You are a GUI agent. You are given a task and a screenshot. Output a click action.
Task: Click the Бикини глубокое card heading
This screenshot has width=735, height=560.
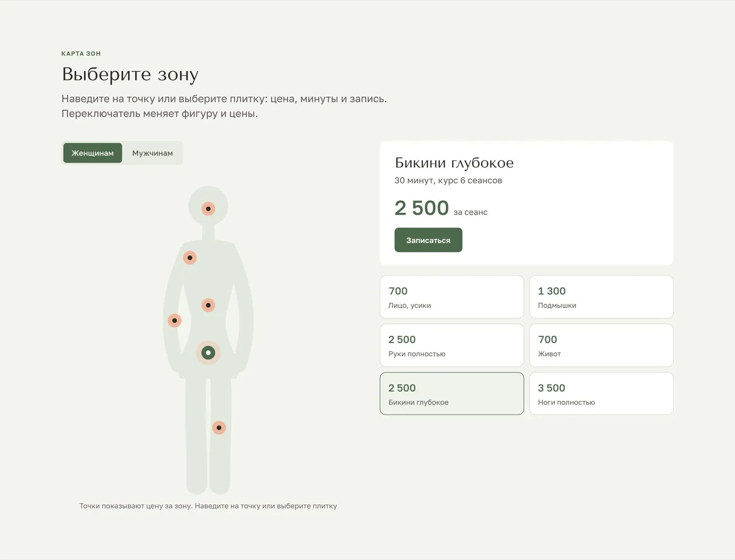(454, 163)
